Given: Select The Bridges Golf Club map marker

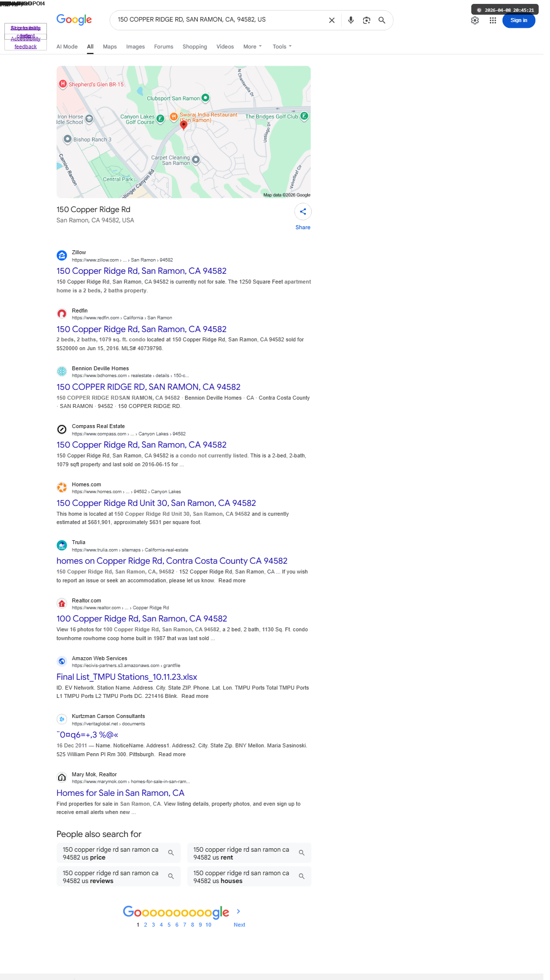Looking at the screenshot, I should tap(304, 116).
